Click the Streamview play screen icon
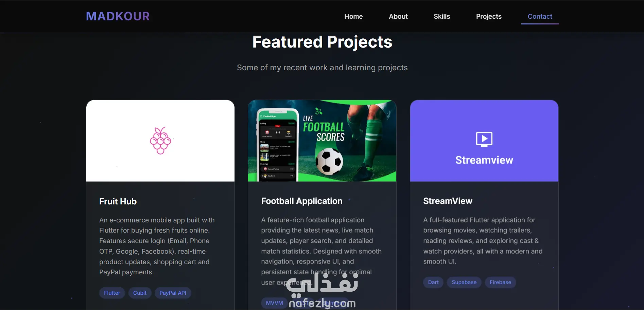Image resolution: width=644 pixels, height=310 pixels. coord(484,139)
